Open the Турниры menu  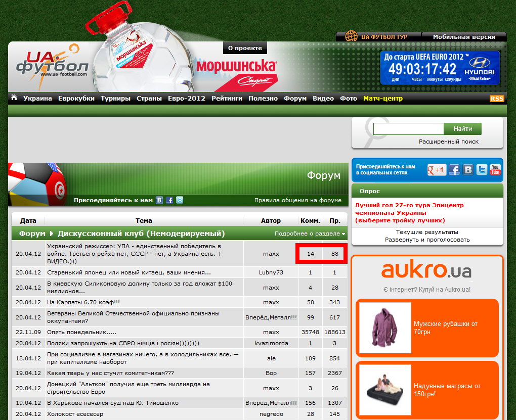115,99
